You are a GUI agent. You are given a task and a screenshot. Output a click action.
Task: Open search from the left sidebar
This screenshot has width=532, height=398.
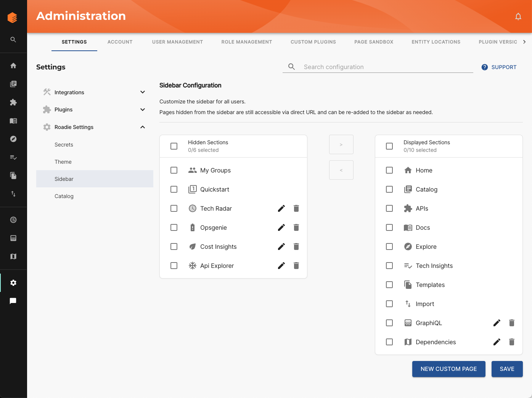(x=13, y=40)
